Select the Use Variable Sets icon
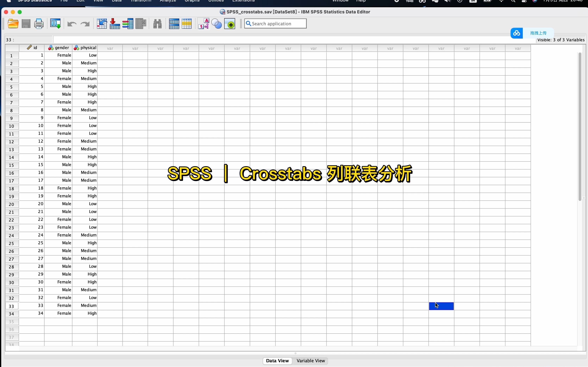 (x=217, y=24)
